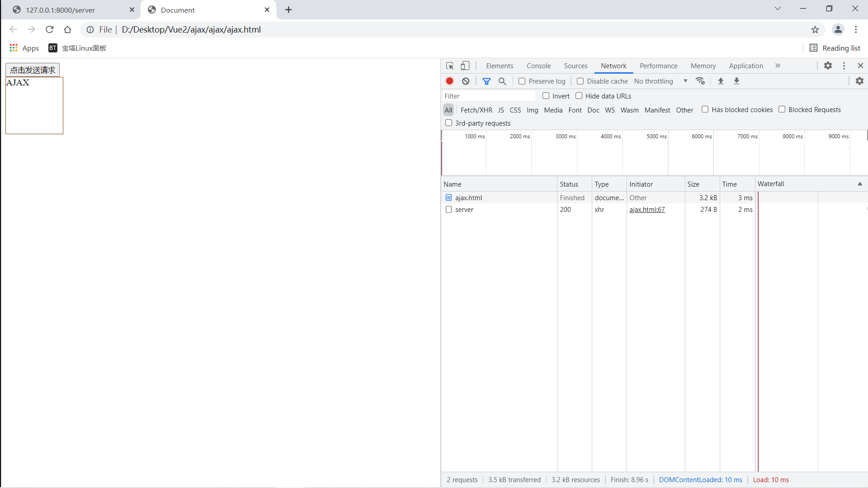Clear the network log
The image size is (868, 488).
466,81
